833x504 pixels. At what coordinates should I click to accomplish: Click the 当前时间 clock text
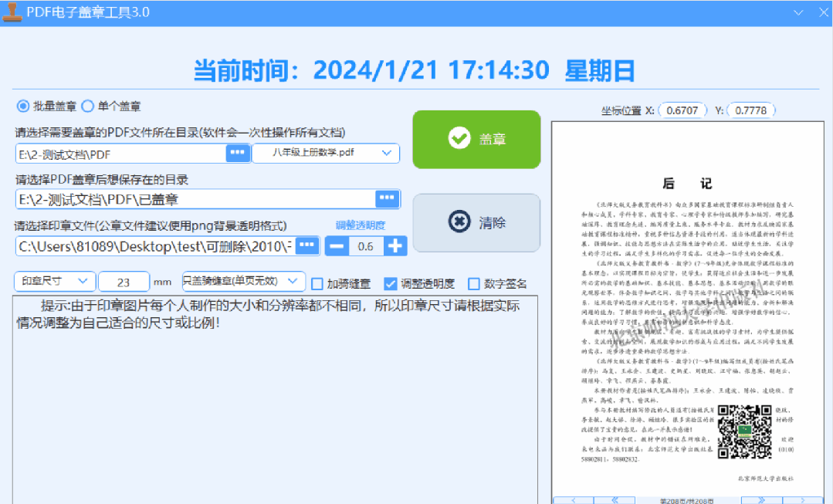pyautogui.click(x=414, y=70)
